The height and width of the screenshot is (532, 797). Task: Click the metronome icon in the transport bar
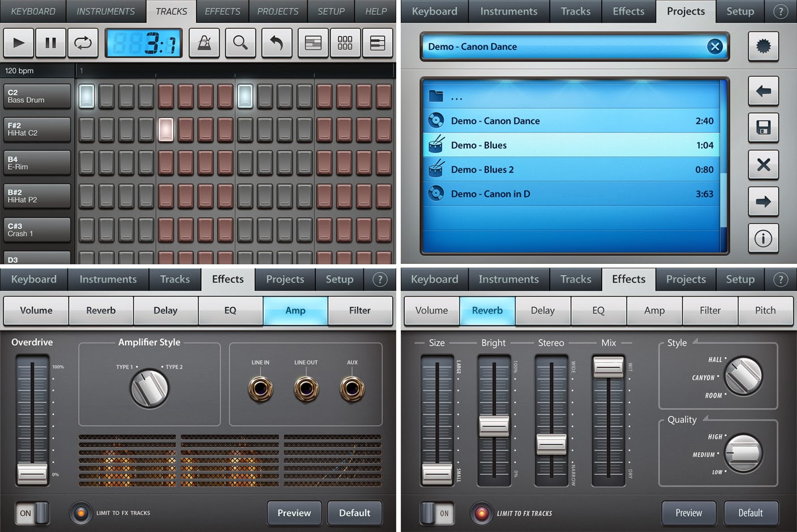pyautogui.click(x=204, y=43)
